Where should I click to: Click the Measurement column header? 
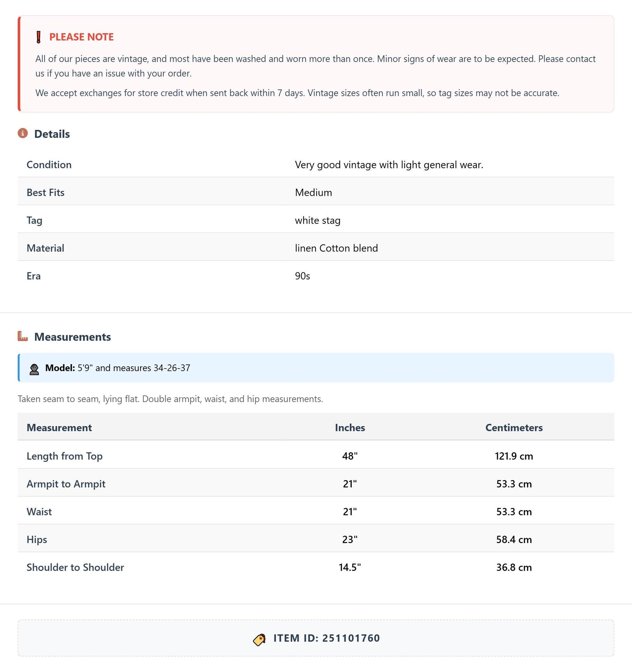point(59,428)
